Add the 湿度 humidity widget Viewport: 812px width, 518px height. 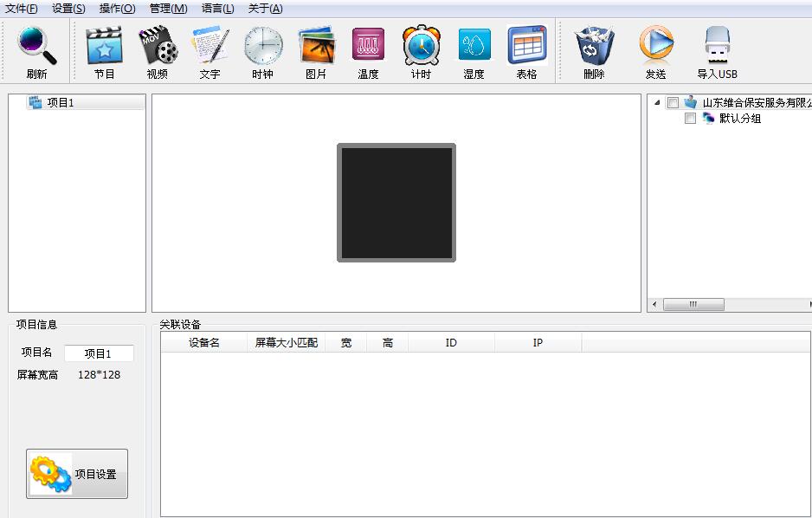[474, 46]
